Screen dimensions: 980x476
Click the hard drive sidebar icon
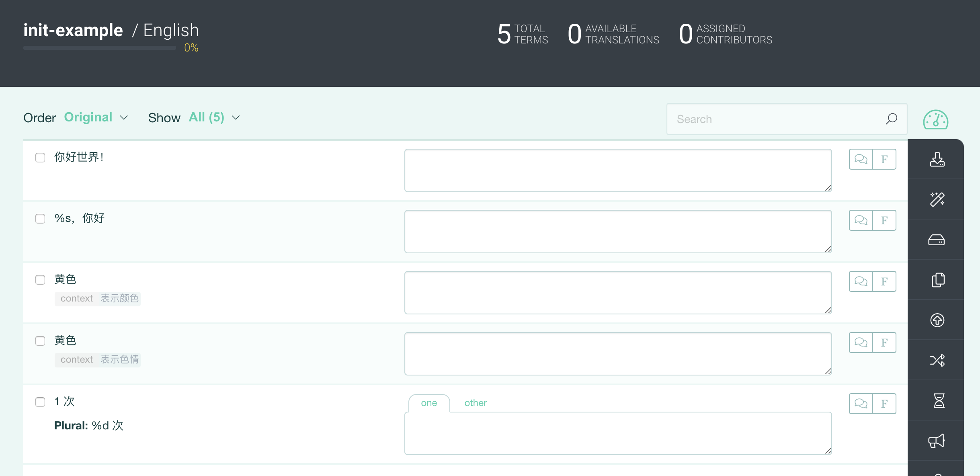(x=937, y=240)
